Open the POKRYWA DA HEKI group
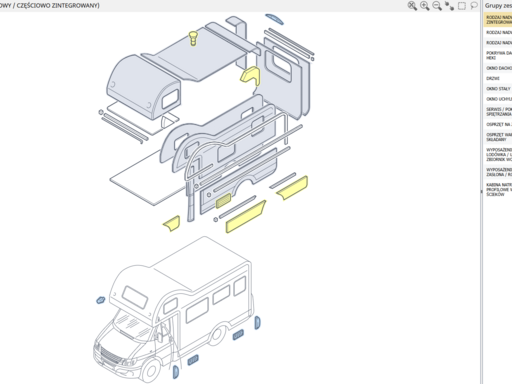Image resolution: width=512 pixels, height=384 pixels. click(x=497, y=55)
